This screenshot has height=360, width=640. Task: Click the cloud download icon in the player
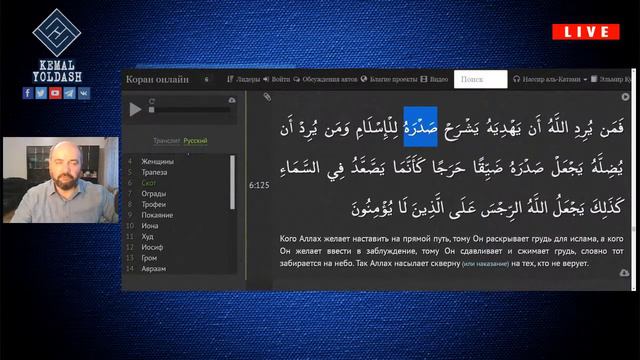[232, 100]
